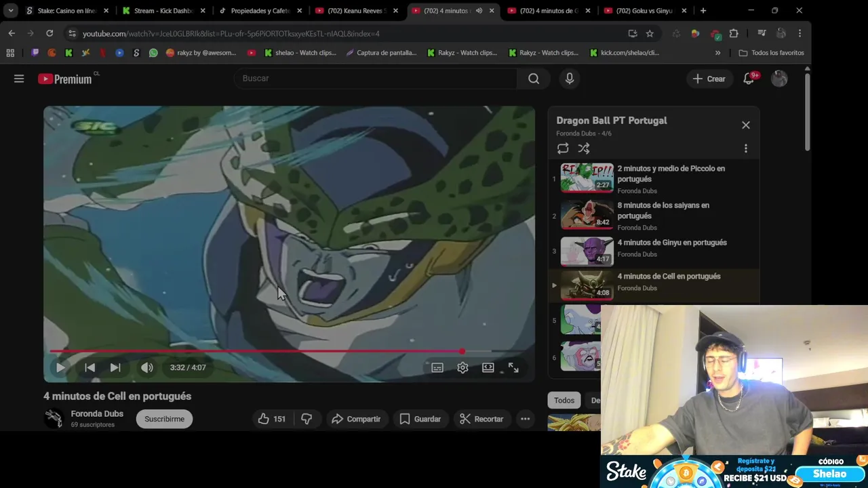Open 'kick.com/shelao/cli...' bookmark
The height and width of the screenshot is (488, 868).
pyautogui.click(x=625, y=53)
